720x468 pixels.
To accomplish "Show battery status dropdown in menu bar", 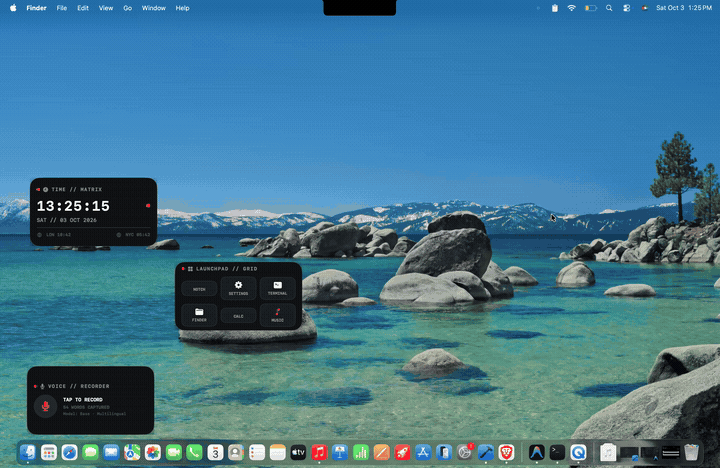I will pos(591,8).
